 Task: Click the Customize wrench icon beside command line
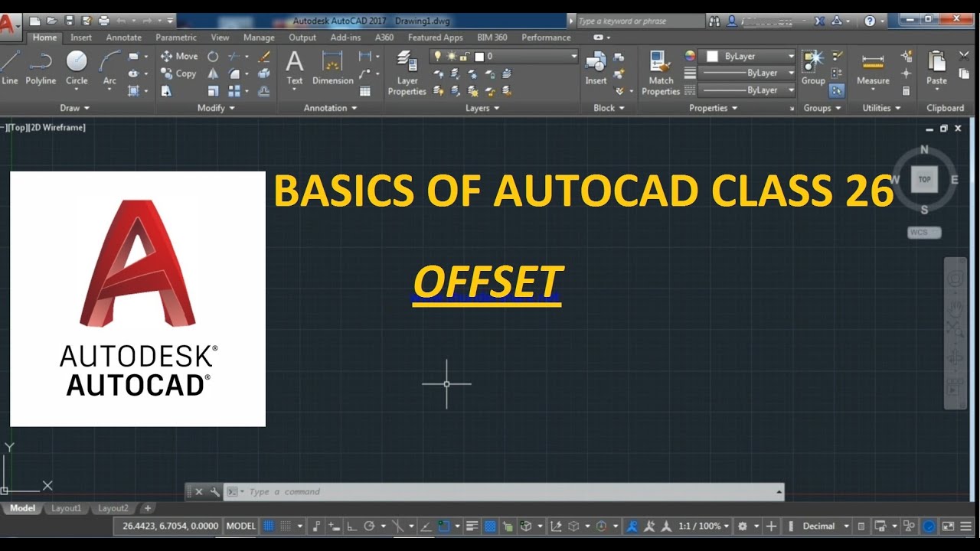tap(214, 492)
